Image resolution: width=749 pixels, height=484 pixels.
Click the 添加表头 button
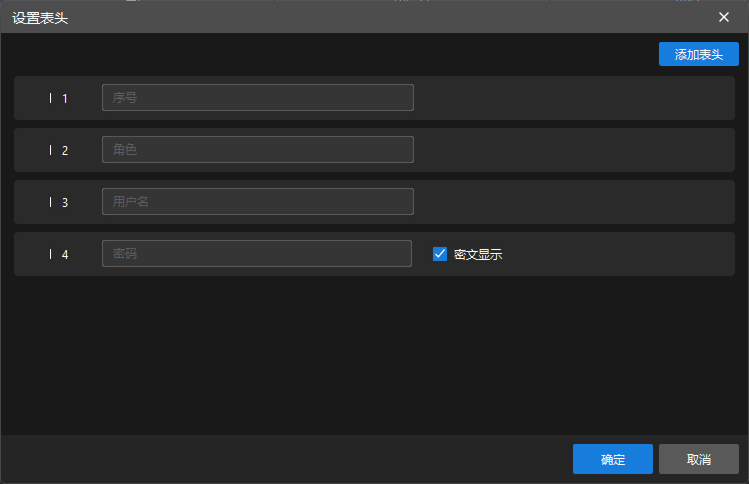pos(698,54)
